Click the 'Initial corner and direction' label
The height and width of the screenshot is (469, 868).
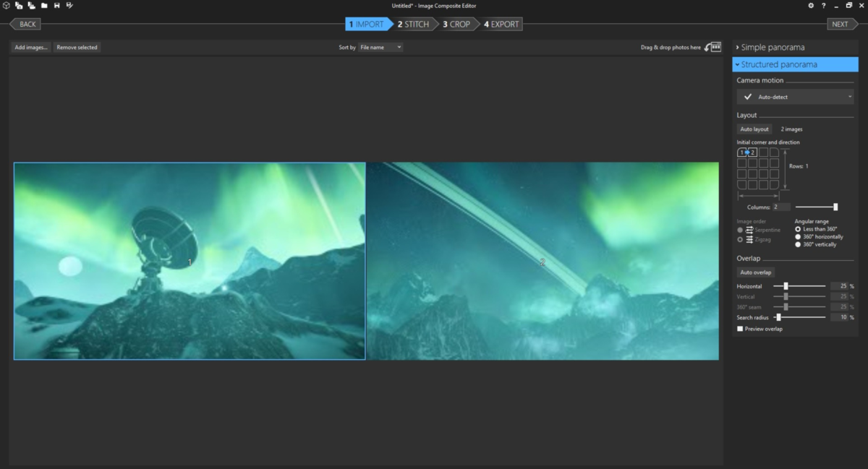click(x=768, y=142)
